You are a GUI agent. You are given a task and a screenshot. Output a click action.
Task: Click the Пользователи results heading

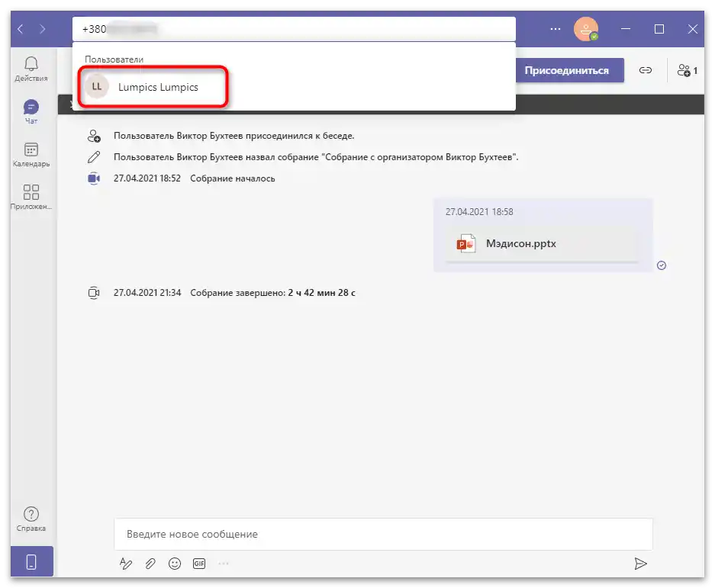point(114,59)
